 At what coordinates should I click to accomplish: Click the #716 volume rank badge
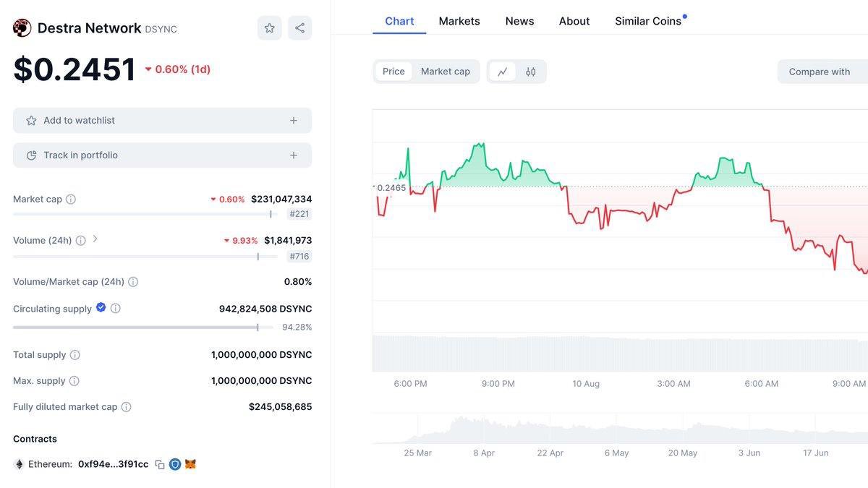pyautogui.click(x=299, y=256)
